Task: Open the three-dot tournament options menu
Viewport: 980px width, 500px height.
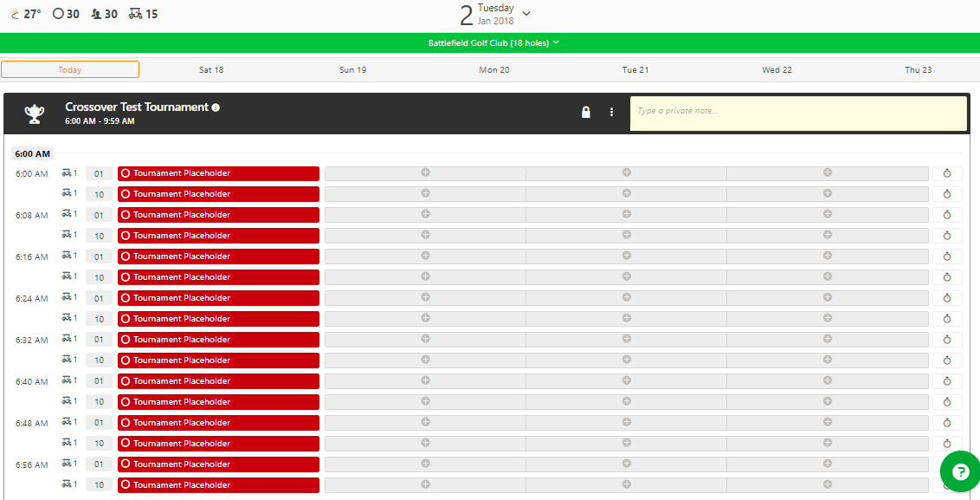Action: pos(611,112)
